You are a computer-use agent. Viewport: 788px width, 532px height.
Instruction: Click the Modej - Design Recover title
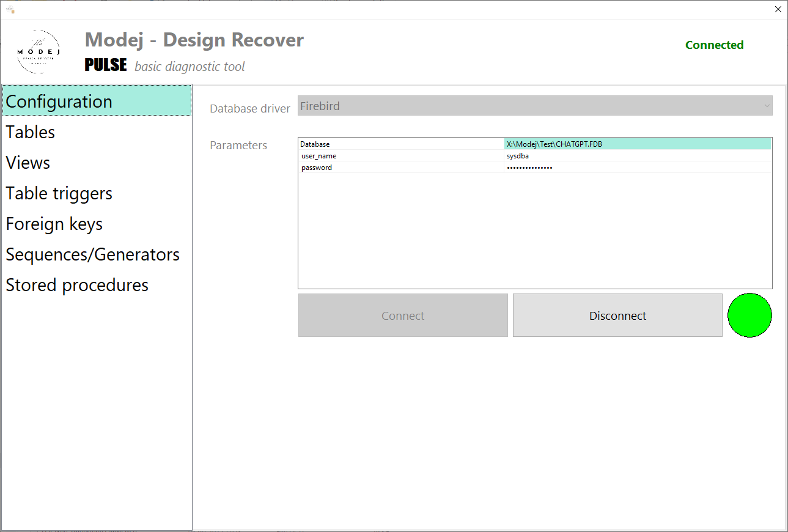[194, 40]
